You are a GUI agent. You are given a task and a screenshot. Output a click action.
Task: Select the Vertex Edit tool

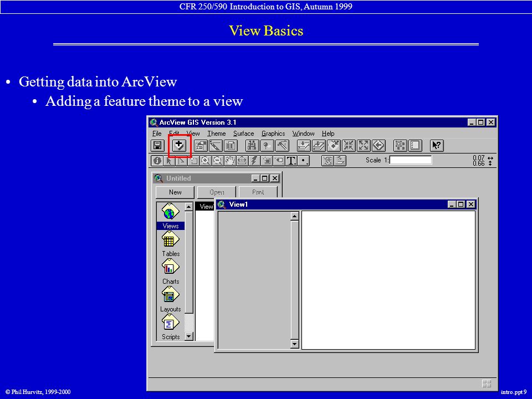click(x=181, y=161)
